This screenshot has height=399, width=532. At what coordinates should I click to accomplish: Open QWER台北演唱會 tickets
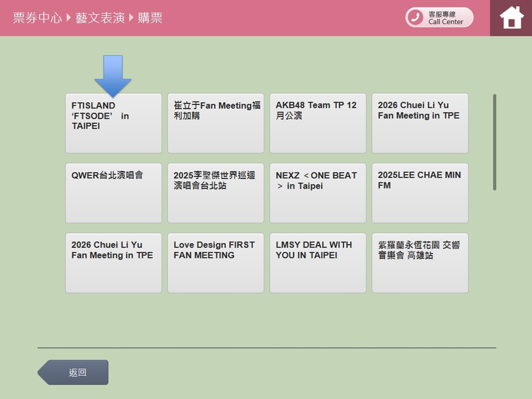113,193
